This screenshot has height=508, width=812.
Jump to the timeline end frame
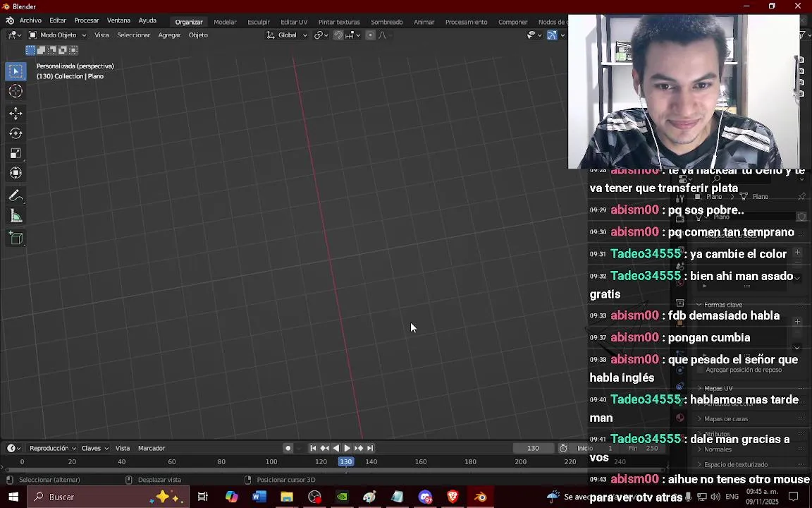[x=370, y=449]
